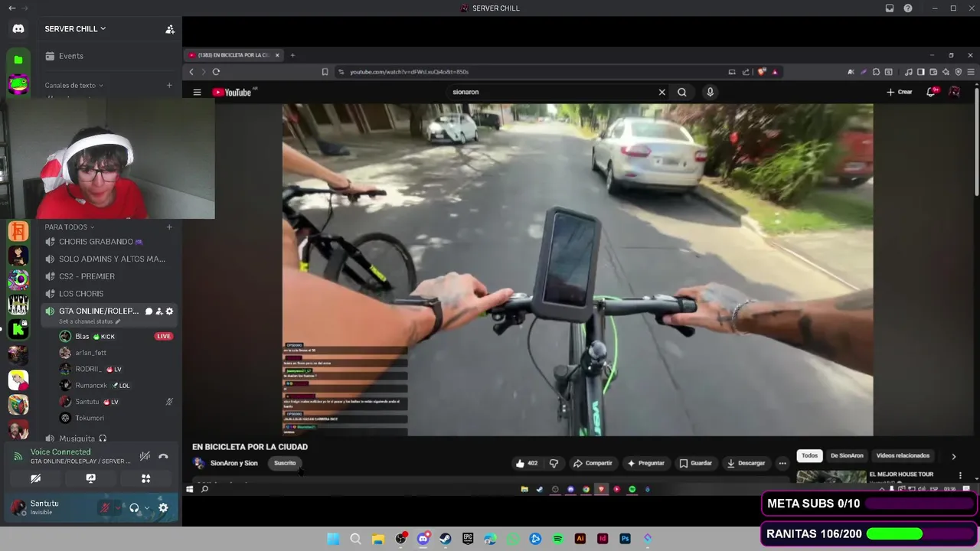Edit GTA ONLINE channel settings gear
This screenshot has height=551, width=980.
click(169, 311)
